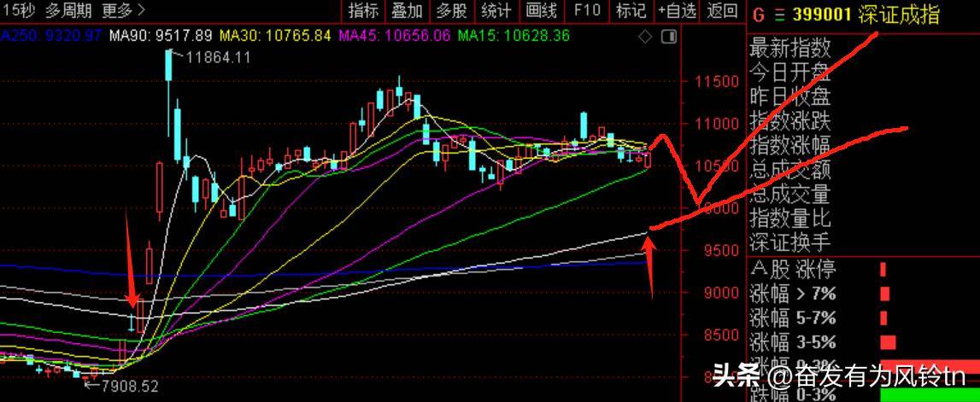Click the 最新指数 row

[790, 48]
